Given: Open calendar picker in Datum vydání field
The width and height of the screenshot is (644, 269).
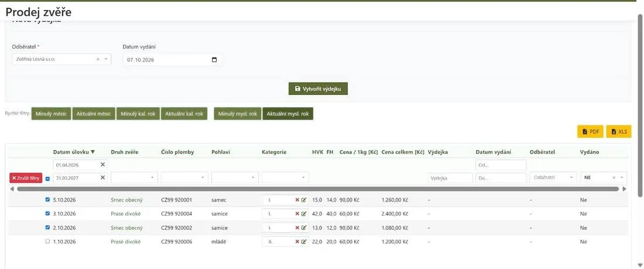Looking at the screenshot, I should click(x=214, y=60).
